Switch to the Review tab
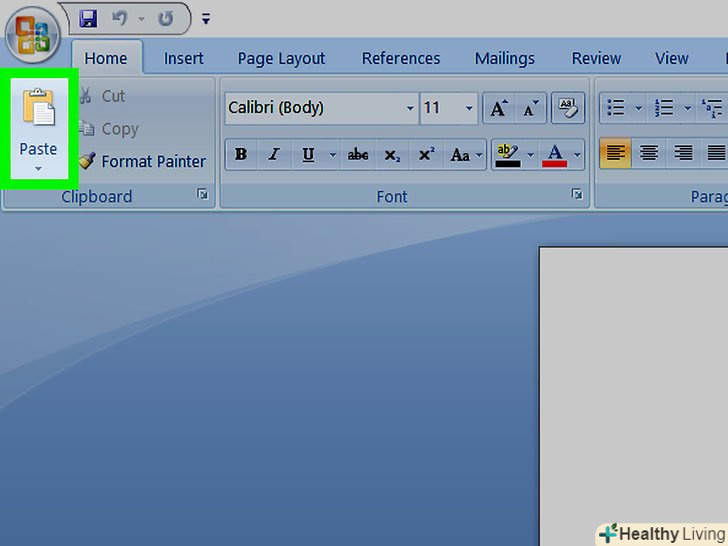The width and height of the screenshot is (728, 546). 596,58
